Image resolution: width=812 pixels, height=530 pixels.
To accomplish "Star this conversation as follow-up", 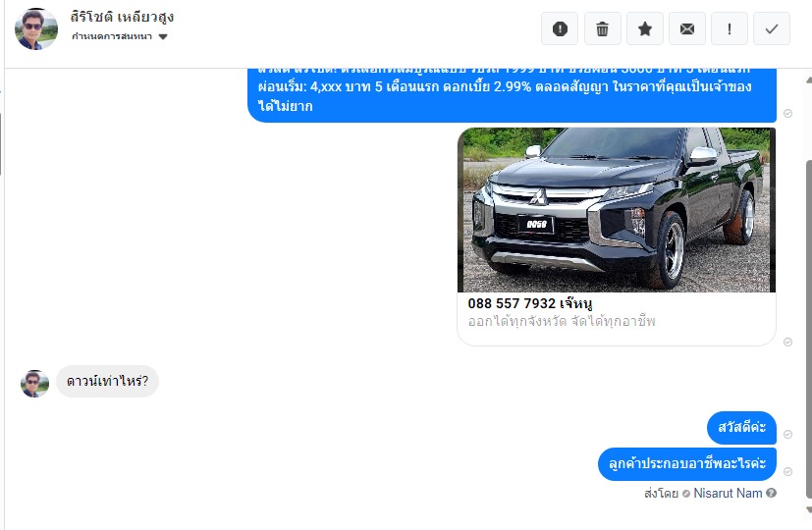I will (645, 29).
